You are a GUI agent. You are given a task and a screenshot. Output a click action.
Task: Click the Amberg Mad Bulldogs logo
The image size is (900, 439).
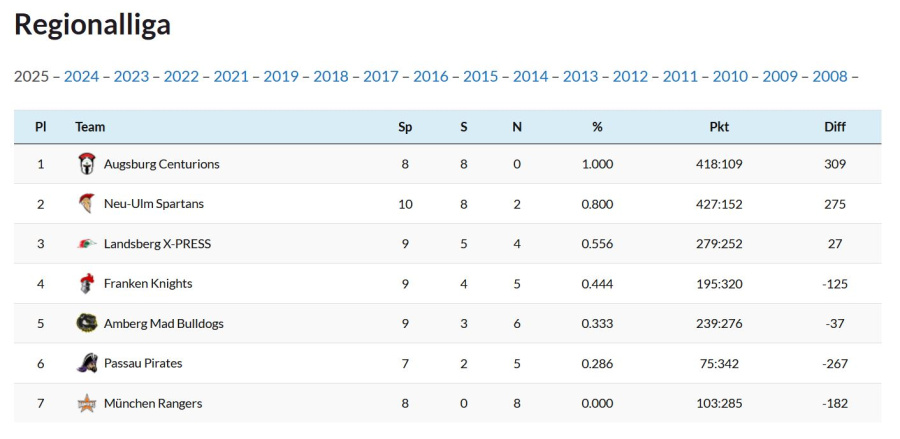pyautogui.click(x=87, y=323)
